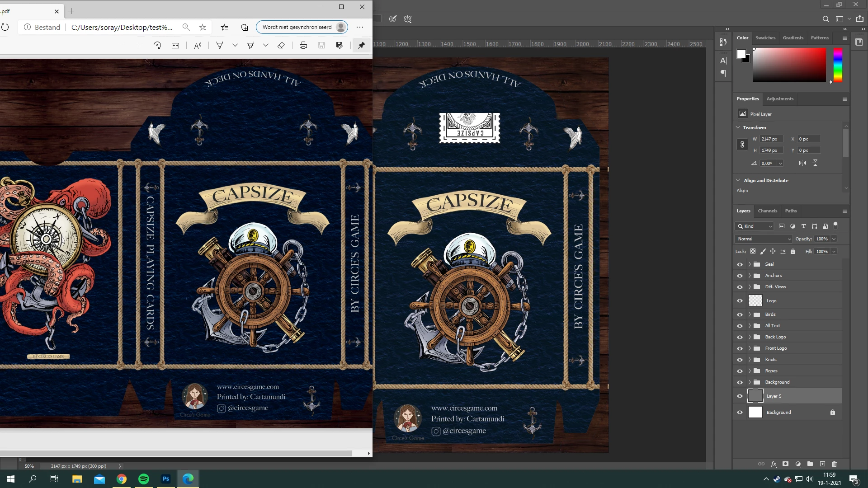The height and width of the screenshot is (488, 868).
Task: Expand the Anchors layer group
Action: click(750, 276)
